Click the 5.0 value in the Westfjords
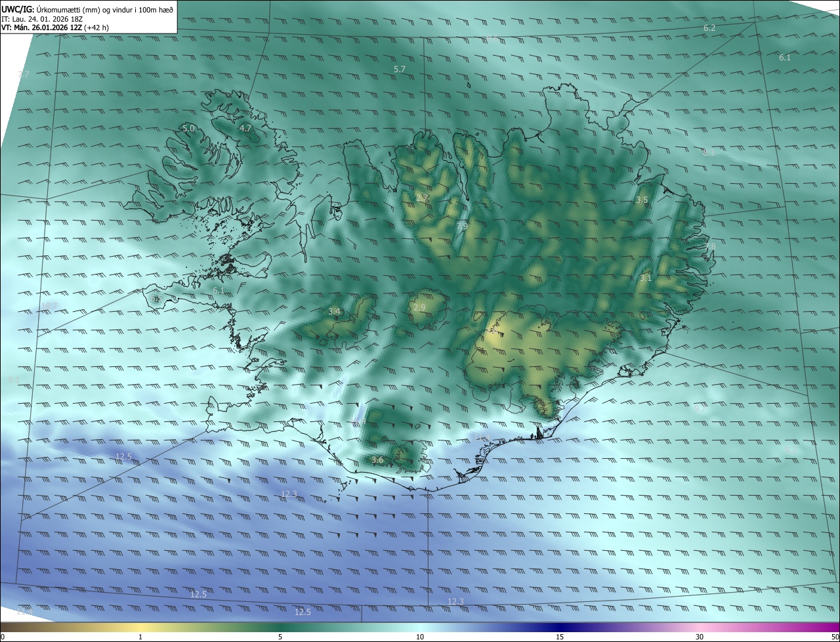The height and width of the screenshot is (642, 840). click(188, 128)
